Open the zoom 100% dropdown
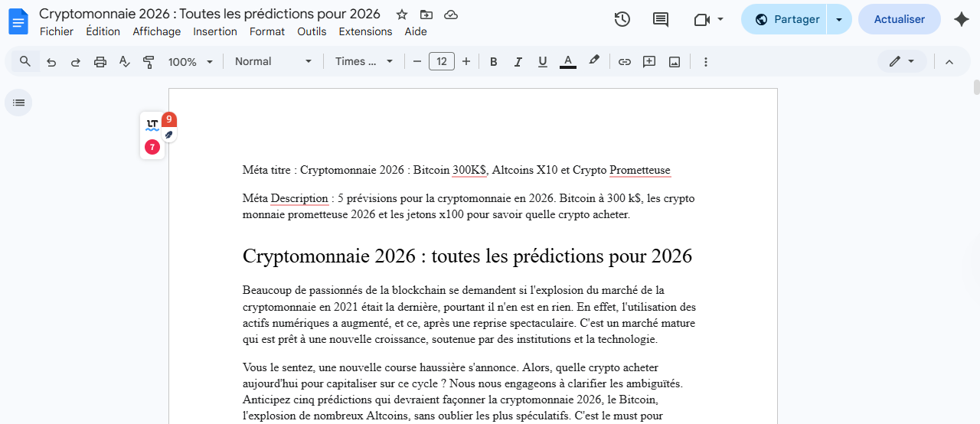 [191, 62]
